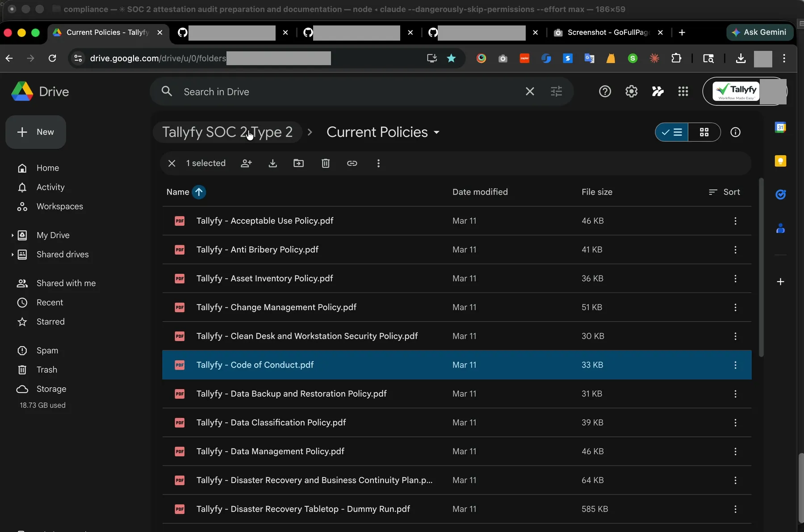Expand My Drive tree
The height and width of the screenshot is (532, 804).
pos(12,235)
